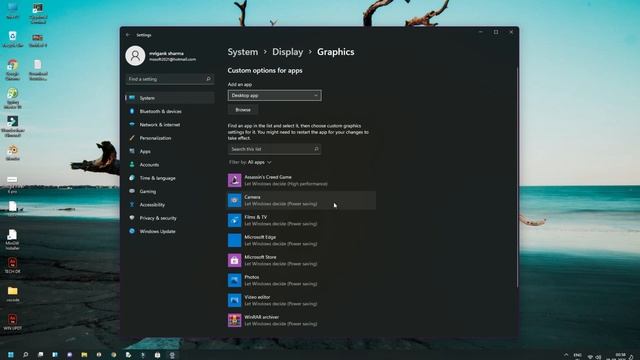
Task: Select the Assassin's Creed Game app icon
Action: click(x=234, y=180)
